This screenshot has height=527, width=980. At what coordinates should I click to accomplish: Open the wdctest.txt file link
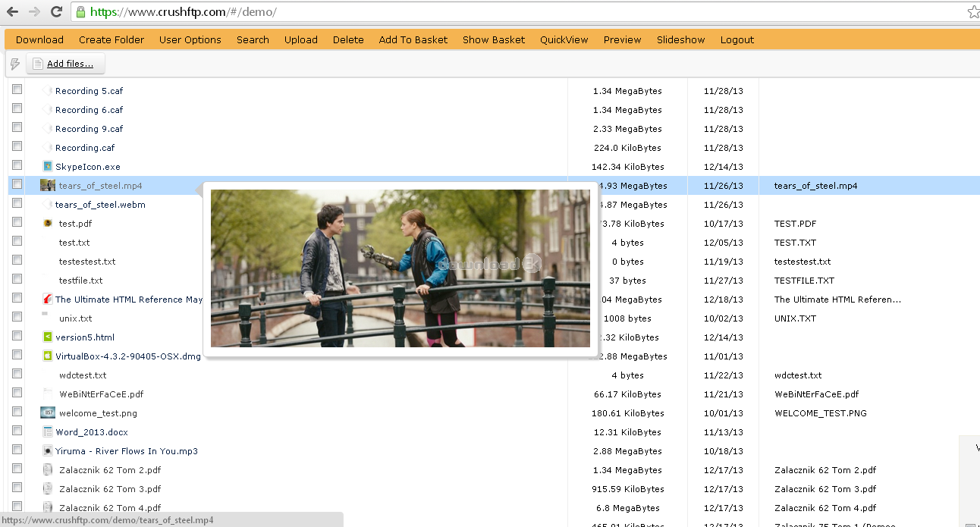click(x=83, y=375)
